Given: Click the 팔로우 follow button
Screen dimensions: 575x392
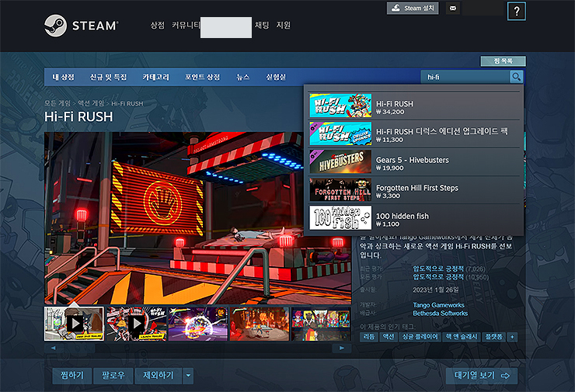Looking at the screenshot, I should point(113,376).
